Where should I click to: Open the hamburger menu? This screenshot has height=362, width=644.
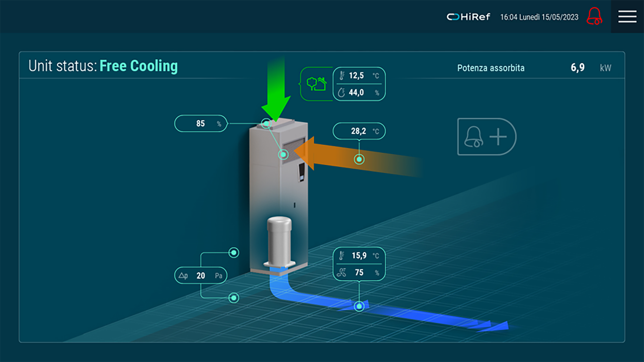[627, 17]
